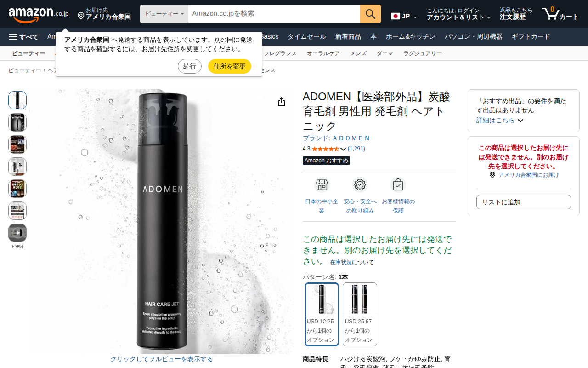Click the 安心・安全への取り組み badge icon
This screenshot has height=368, width=588.
tap(360, 185)
